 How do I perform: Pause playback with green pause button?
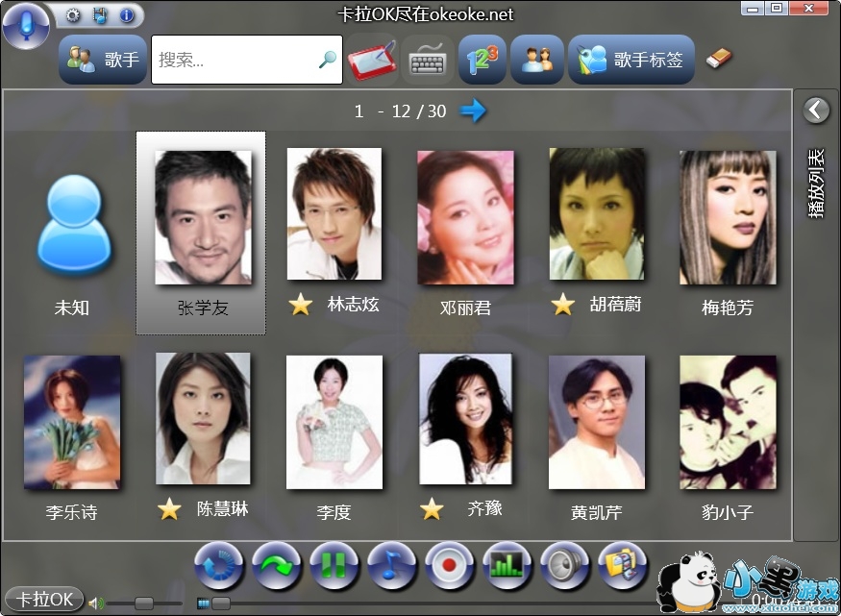tap(334, 565)
